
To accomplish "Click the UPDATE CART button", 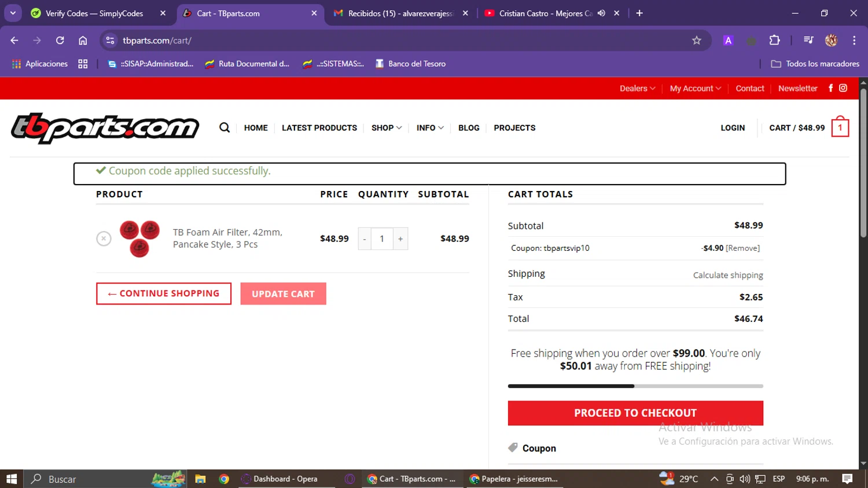I will click(x=284, y=293).
